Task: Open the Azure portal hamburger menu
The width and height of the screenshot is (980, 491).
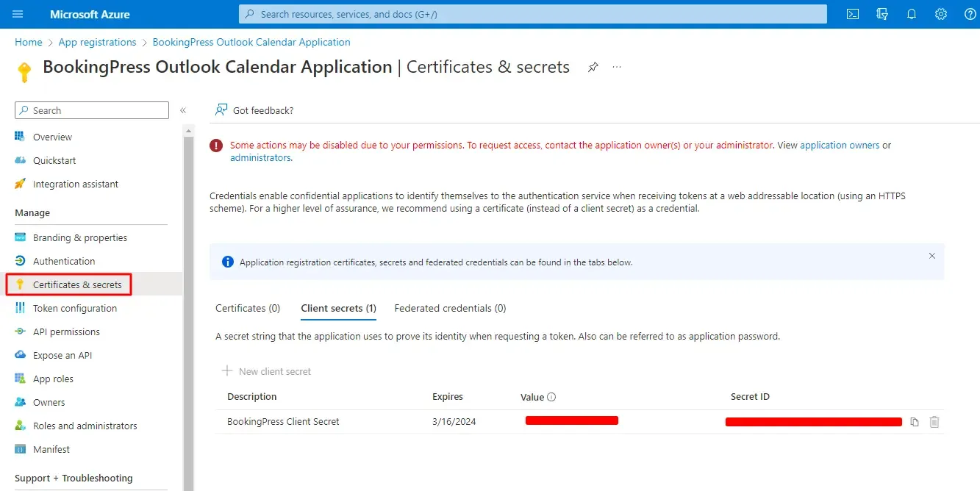Action: tap(18, 14)
